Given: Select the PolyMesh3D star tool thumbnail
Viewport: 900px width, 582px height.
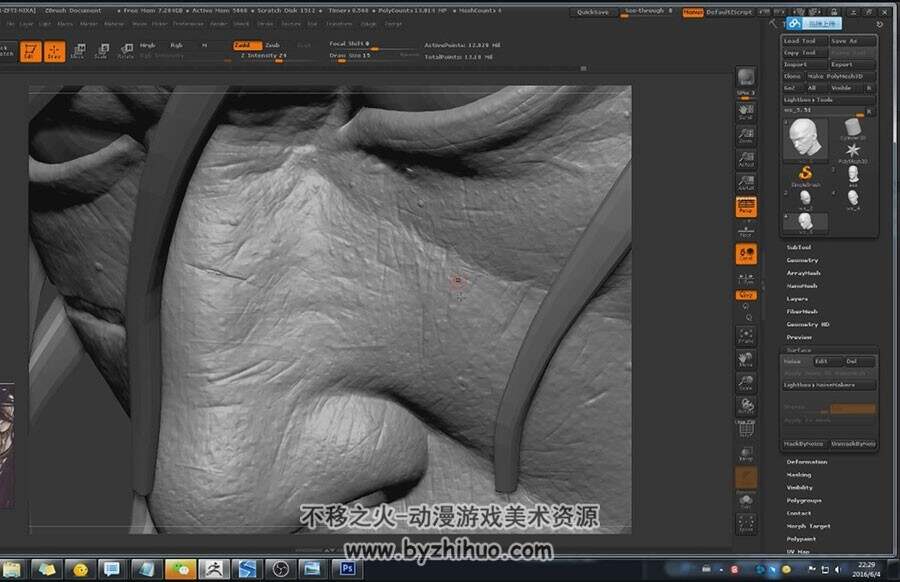Looking at the screenshot, I should click(853, 152).
